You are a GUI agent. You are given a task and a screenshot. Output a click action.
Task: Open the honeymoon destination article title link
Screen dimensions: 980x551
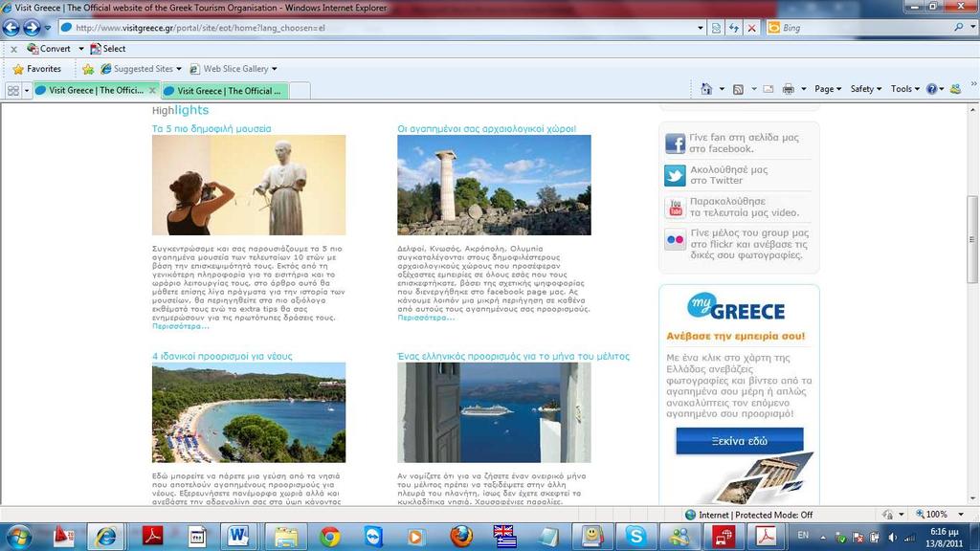514,356
